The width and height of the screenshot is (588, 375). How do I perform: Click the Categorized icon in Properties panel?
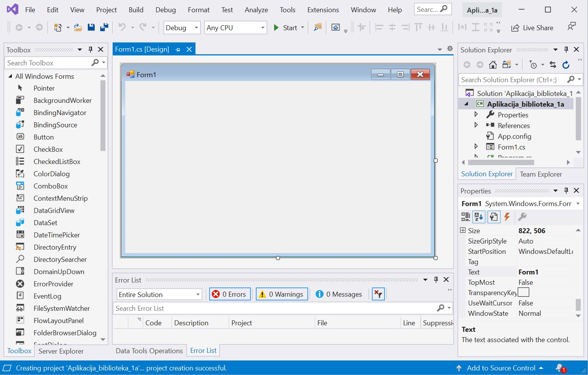click(x=465, y=217)
